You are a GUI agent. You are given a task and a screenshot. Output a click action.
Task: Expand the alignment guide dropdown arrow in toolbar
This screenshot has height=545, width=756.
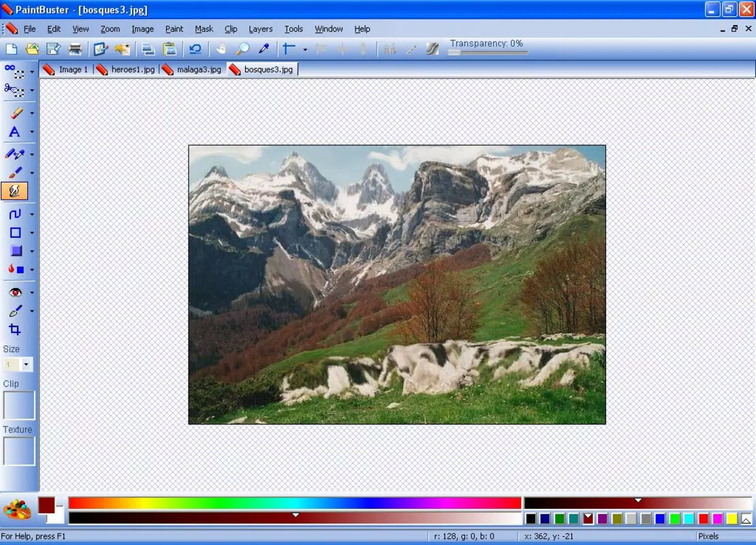[304, 49]
